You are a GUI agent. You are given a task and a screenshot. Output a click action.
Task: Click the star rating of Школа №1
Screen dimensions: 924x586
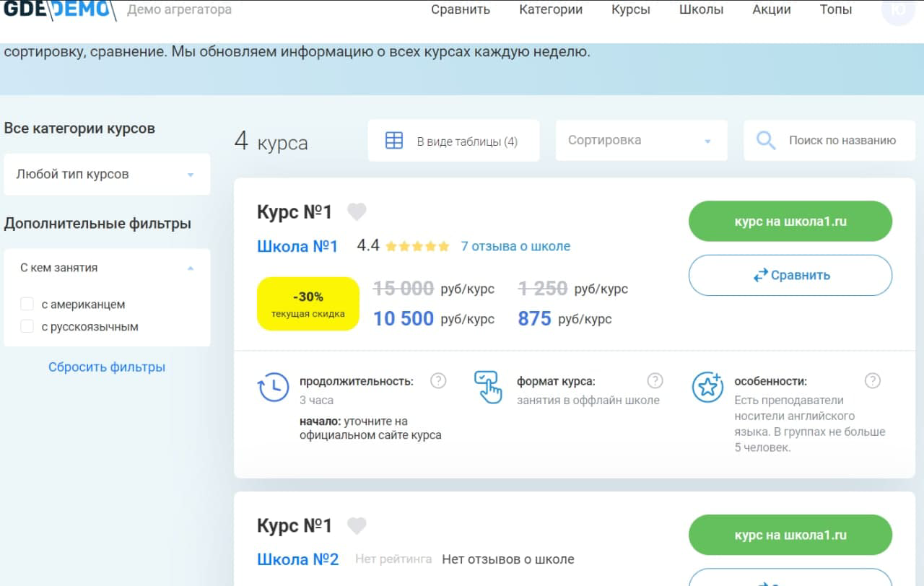click(417, 246)
